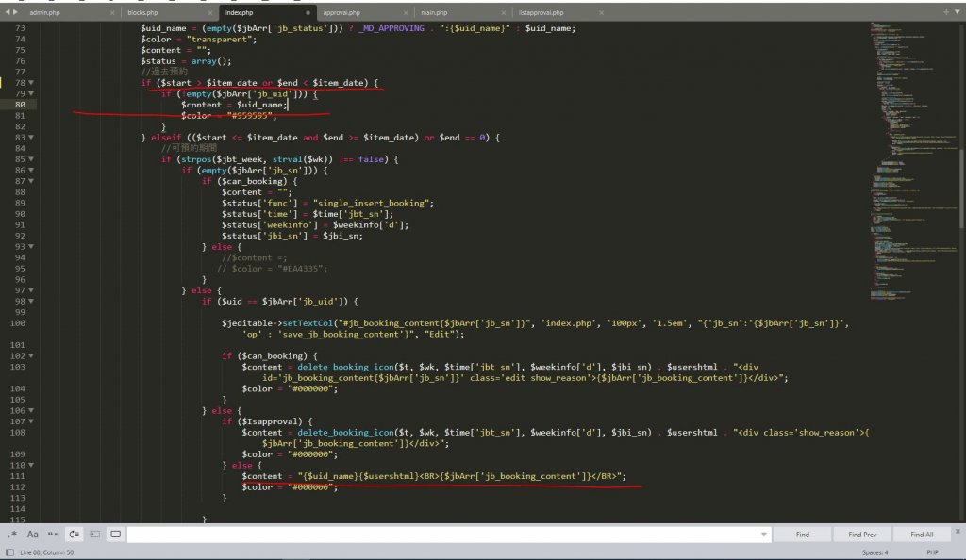Image resolution: width=966 pixels, height=560 pixels.
Task: Click the Find All button
Action: click(x=922, y=535)
